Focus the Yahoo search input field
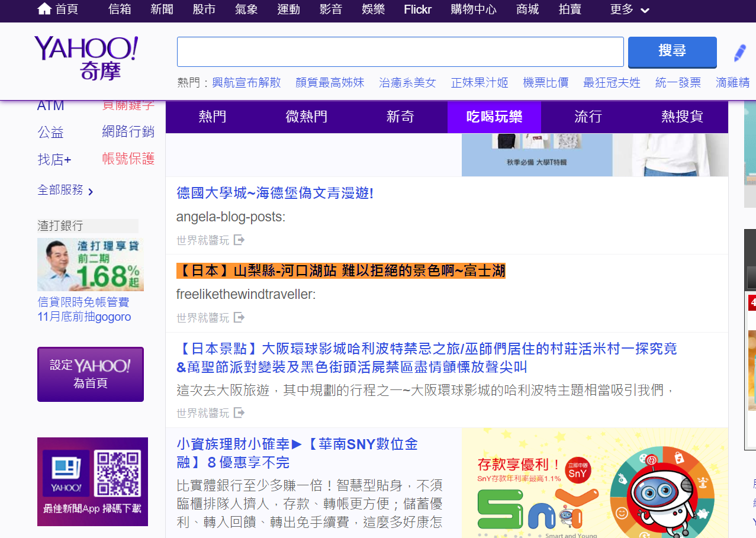 400,52
